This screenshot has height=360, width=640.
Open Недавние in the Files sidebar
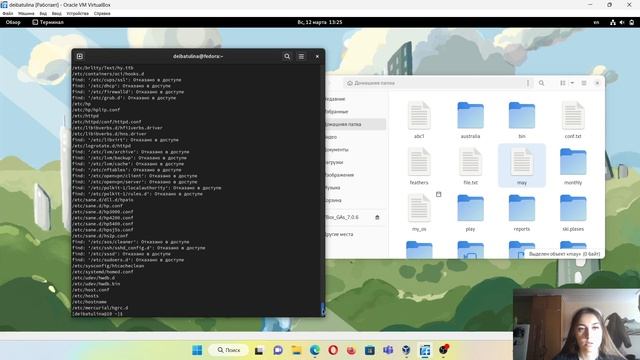pyautogui.click(x=356, y=99)
